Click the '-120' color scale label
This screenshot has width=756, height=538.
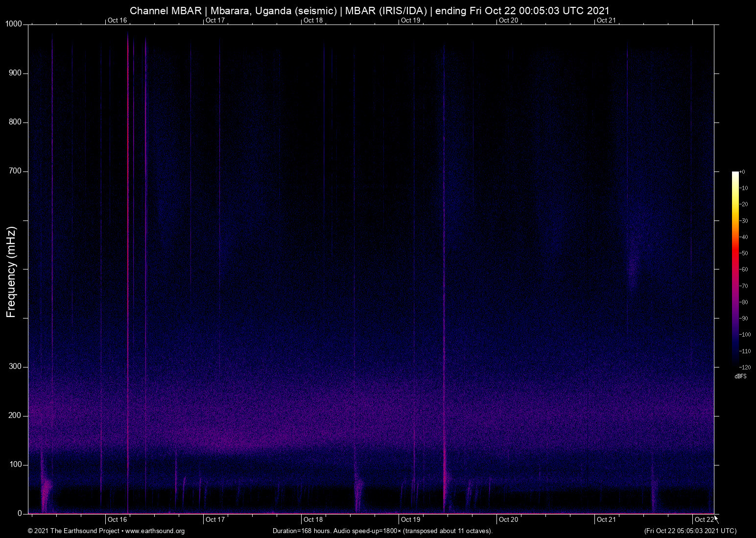pyautogui.click(x=745, y=367)
